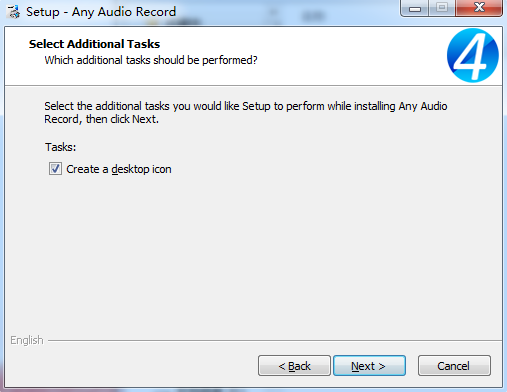This screenshot has width=507, height=392.
Task: Close the Setup wizard with the red X
Action: click(x=479, y=8)
